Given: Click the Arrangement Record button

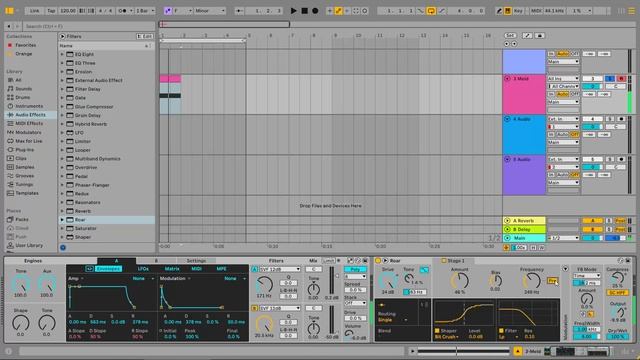Looking at the screenshot, I should coord(315,11).
